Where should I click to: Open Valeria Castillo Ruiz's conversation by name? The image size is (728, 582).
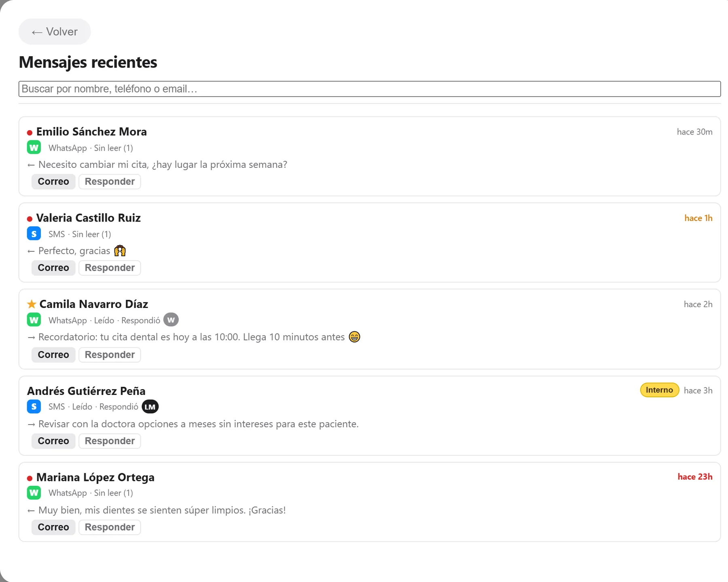(x=89, y=218)
